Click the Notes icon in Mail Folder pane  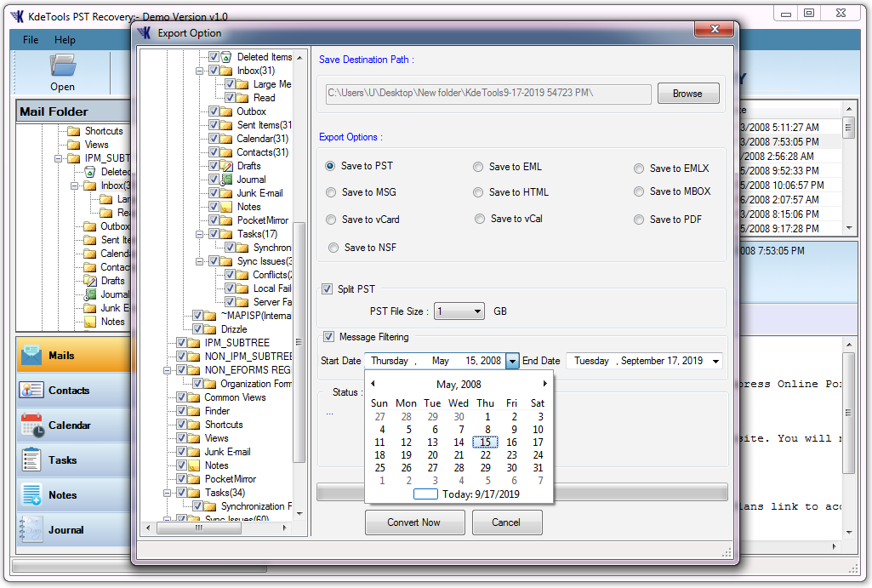point(90,322)
